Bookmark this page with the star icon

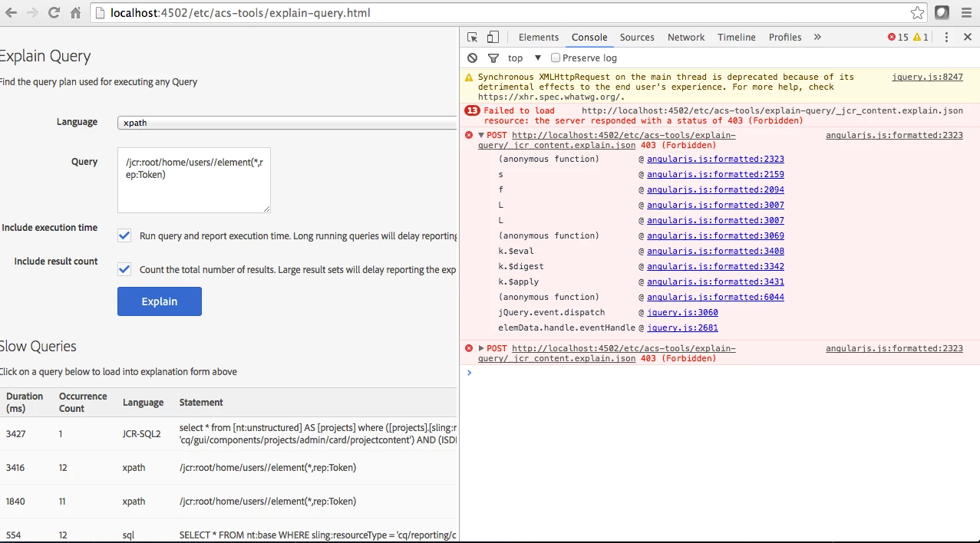(917, 13)
